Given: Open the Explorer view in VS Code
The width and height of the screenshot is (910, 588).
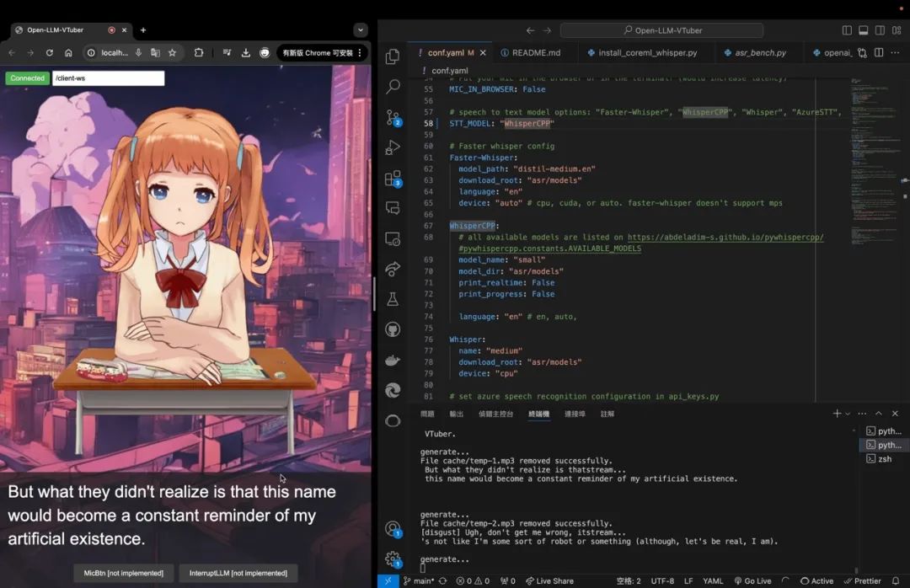Looking at the screenshot, I should pos(393,56).
